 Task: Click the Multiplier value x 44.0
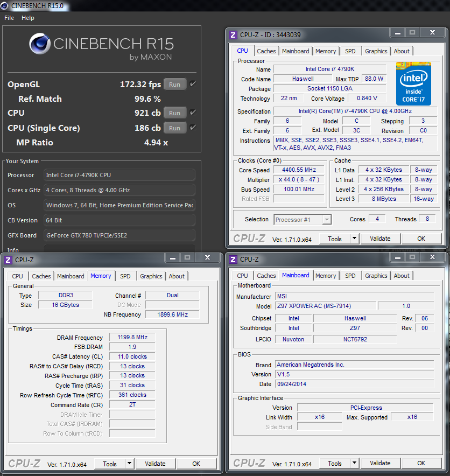click(x=299, y=179)
